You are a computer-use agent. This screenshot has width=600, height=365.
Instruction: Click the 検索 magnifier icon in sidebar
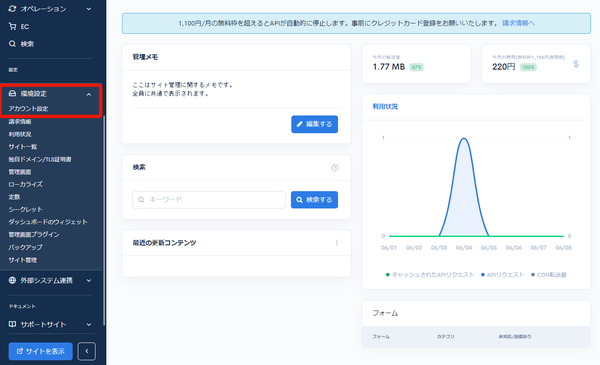tap(12, 44)
